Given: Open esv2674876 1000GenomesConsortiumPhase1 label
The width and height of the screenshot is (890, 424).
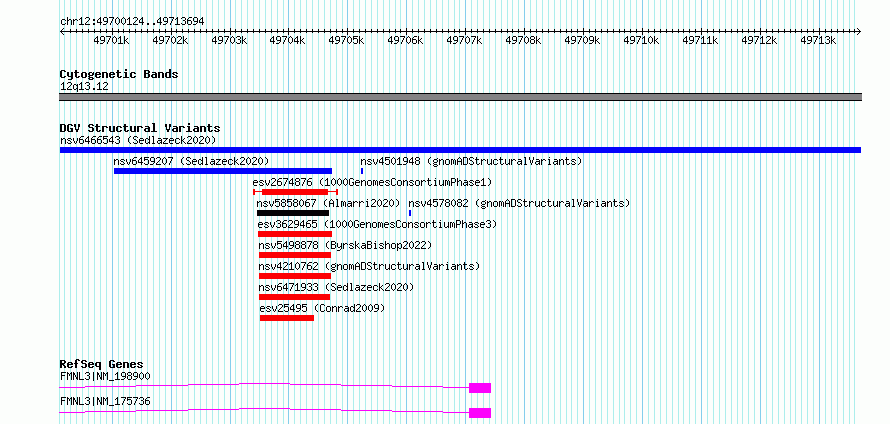Looking at the screenshot, I should pyautogui.click(x=372, y=182).
